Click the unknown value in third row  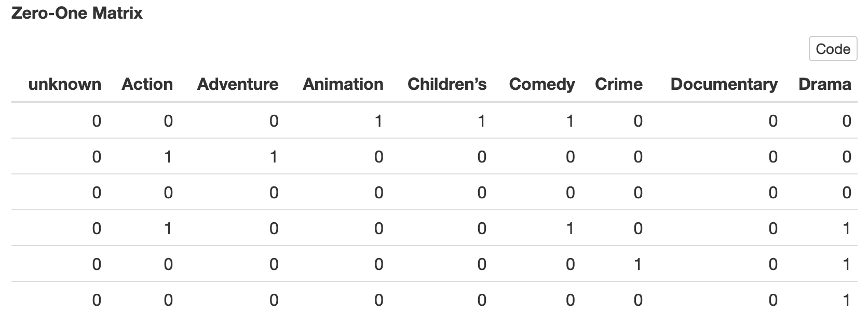[x=97, y=193]
